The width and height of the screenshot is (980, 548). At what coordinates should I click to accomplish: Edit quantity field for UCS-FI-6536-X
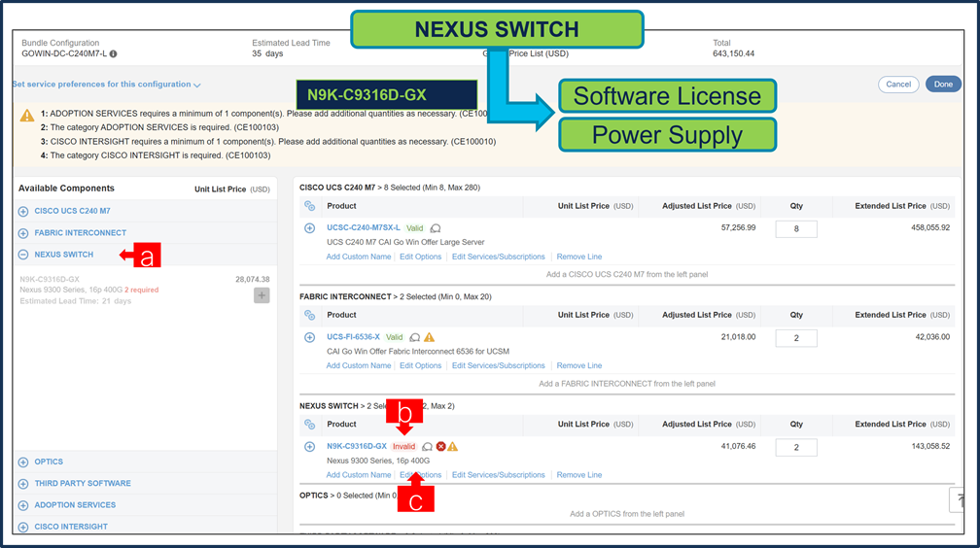[x=796, y=338]
